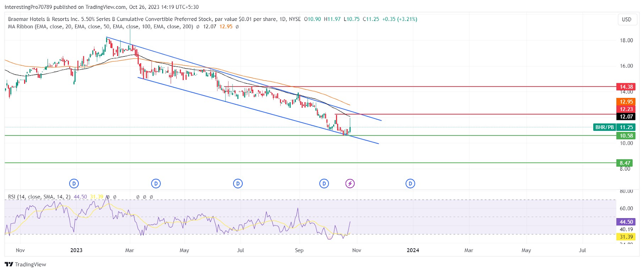
Task: Click the purple 44.50 RSI value label
Action: pyautogui.click(x=626, y=222)
